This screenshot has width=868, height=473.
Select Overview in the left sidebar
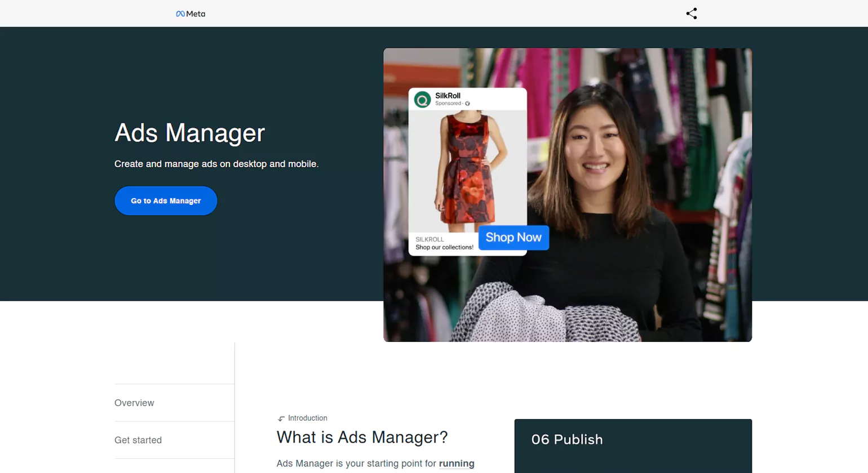(x=134, y=403)
